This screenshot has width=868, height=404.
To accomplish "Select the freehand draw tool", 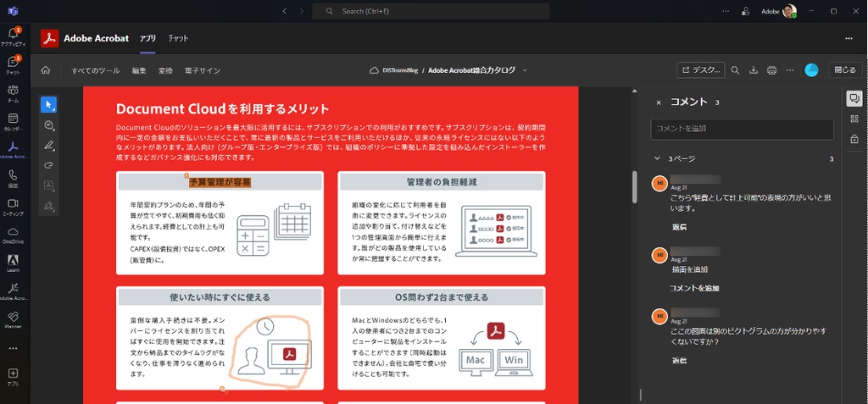I will [48, 165].
